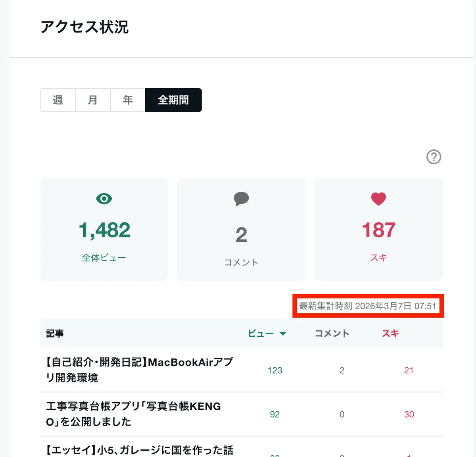
Task: Click the 最新集計時刻 timestamp text
Action: 368,306
